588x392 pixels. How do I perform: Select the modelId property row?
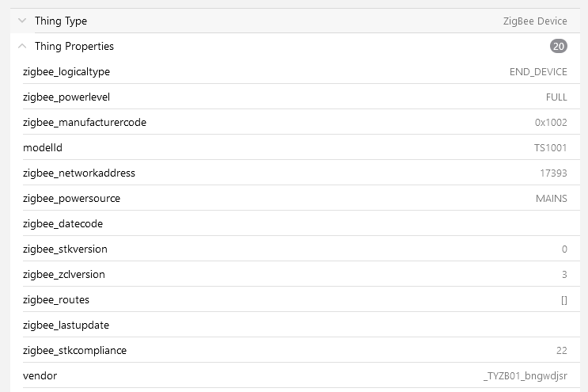coord(294,147)
